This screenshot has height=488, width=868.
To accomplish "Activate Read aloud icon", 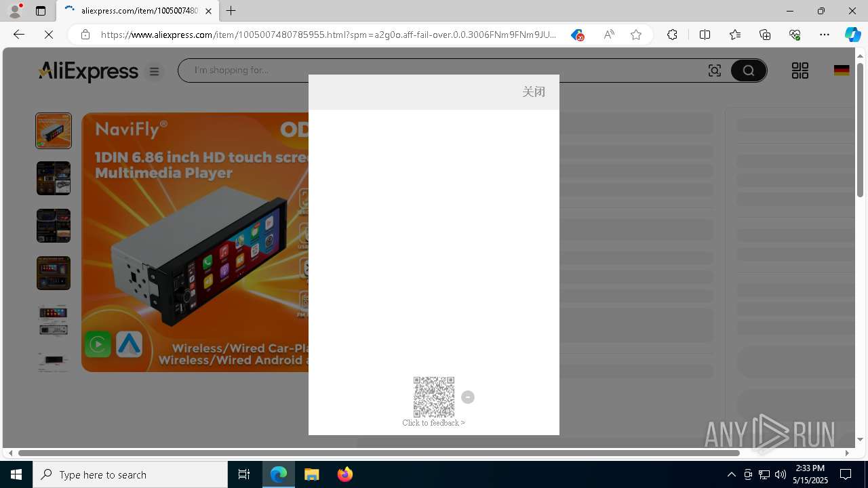I will click(x=609, y=35).
